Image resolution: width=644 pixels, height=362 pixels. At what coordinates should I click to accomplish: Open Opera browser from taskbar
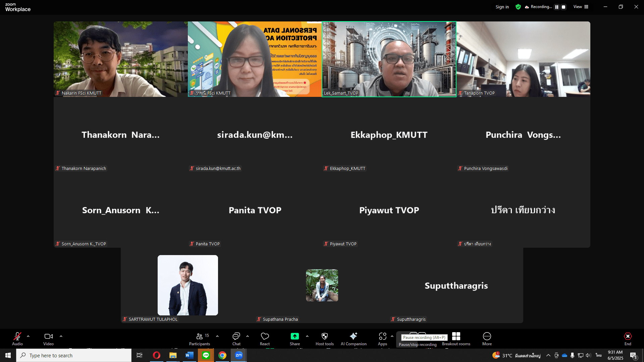[156, 355]
